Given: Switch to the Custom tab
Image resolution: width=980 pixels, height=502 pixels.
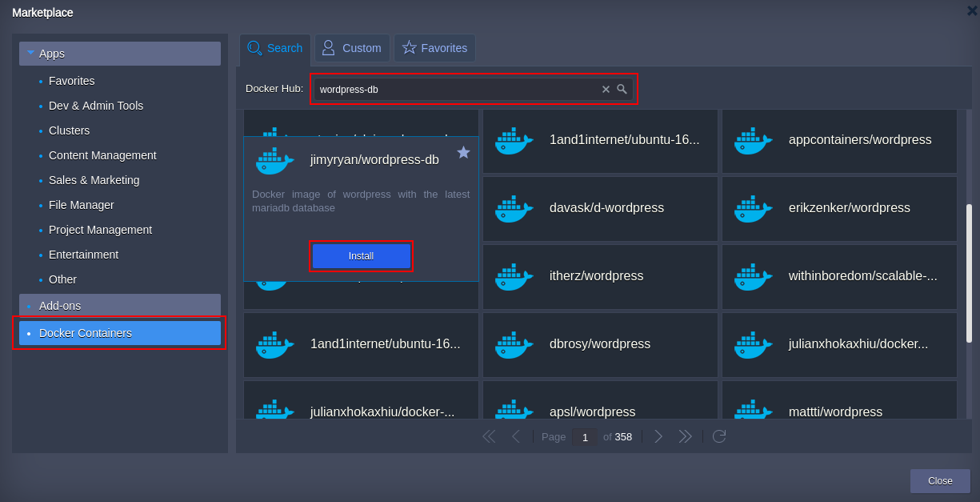Looking at the screenshot, I should click(x=352, y=48).
